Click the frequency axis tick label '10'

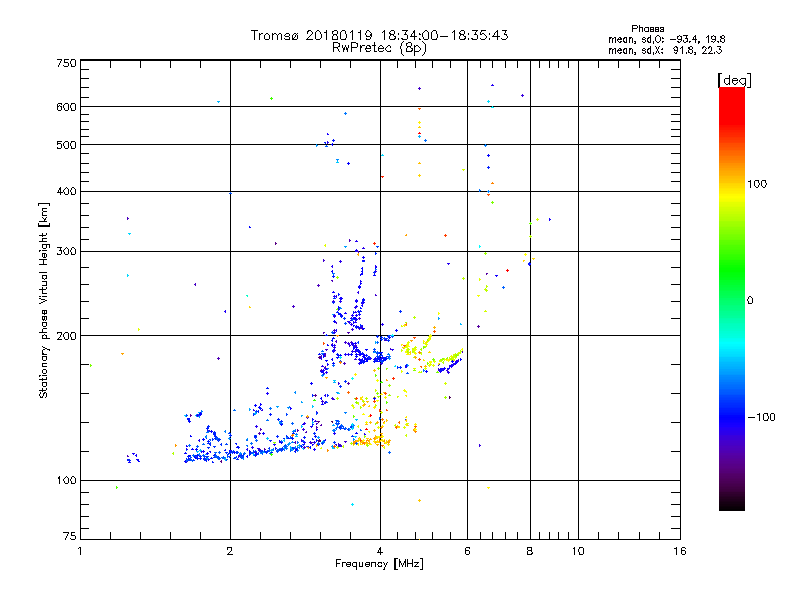tap(578, 551)
